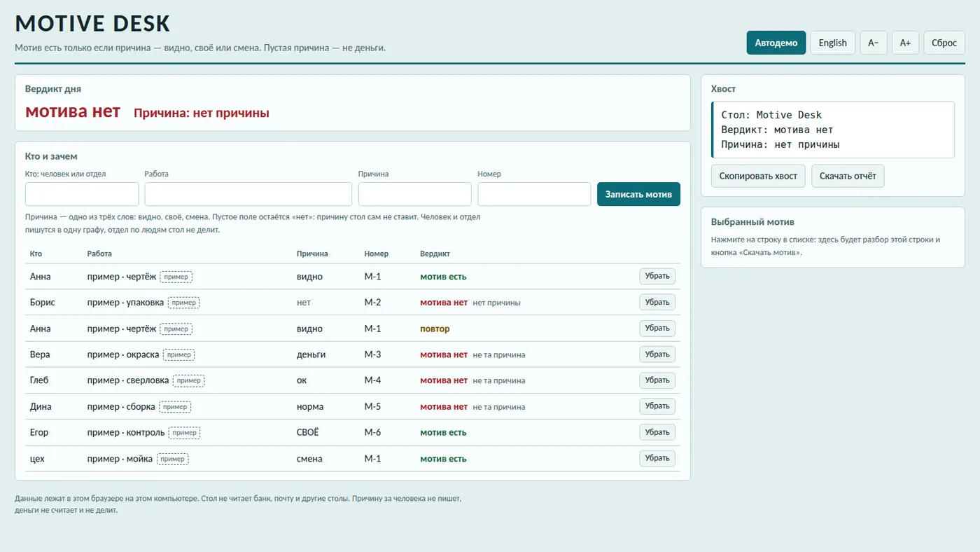Click Скопировать хвост button
The height and width of the screenshot is (552, 980).
pos(758,176)
